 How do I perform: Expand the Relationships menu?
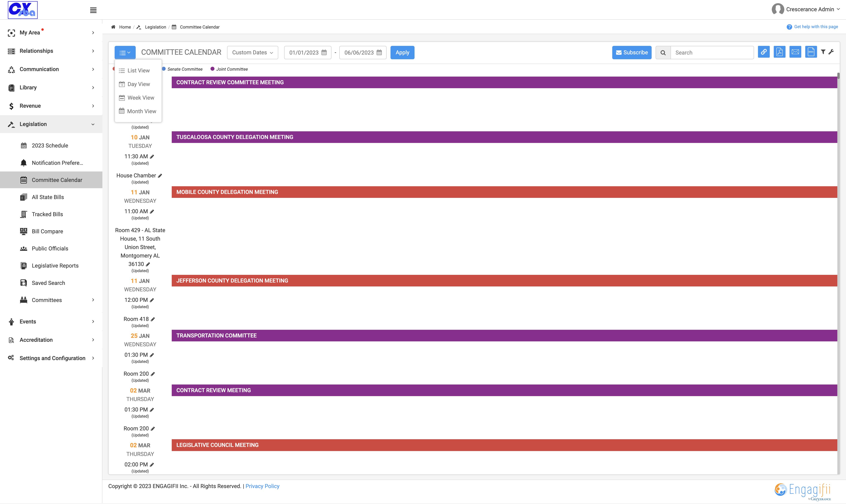51,51
